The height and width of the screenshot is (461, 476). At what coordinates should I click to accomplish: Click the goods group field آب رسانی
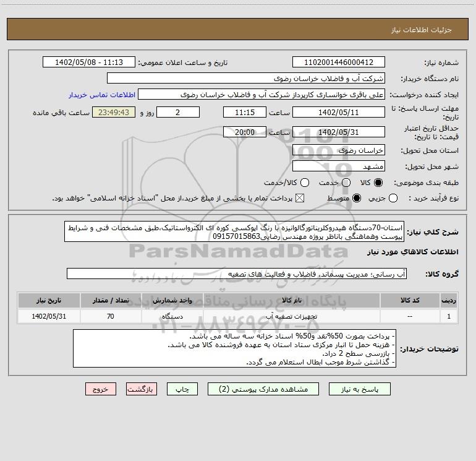pos(237,274)
